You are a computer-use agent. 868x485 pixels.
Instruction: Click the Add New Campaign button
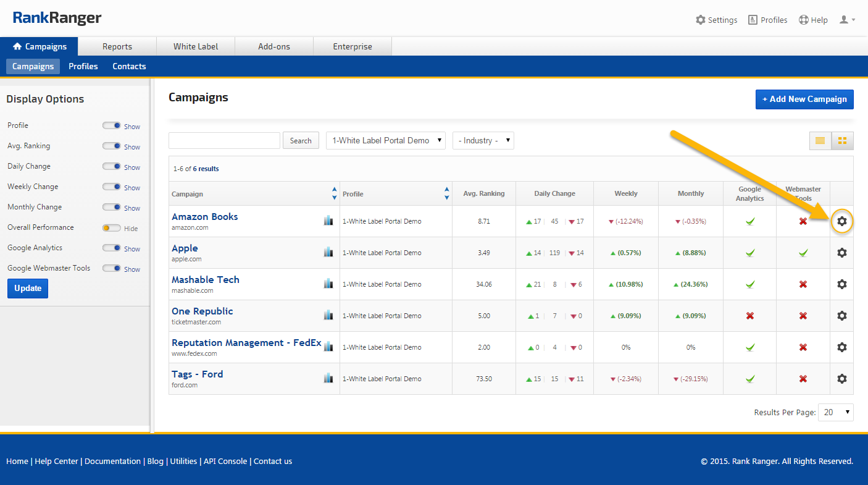click(804, 99)
